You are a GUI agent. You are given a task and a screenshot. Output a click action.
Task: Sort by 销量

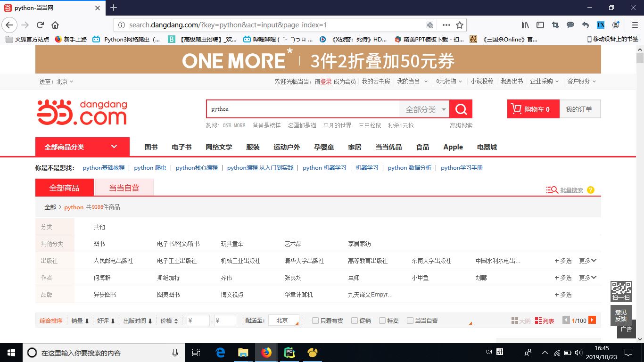click(x=80, y=321)
